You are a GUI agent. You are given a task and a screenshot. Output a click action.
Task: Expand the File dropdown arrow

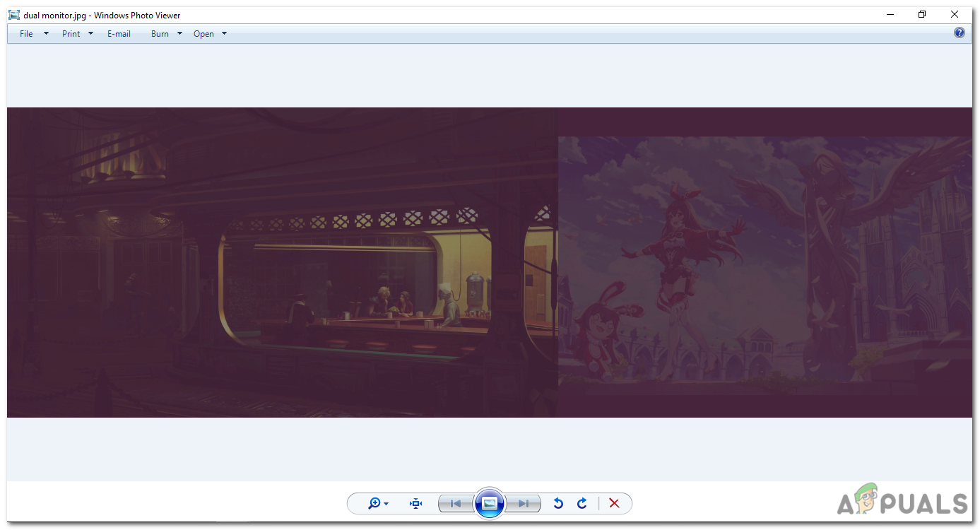45,33
